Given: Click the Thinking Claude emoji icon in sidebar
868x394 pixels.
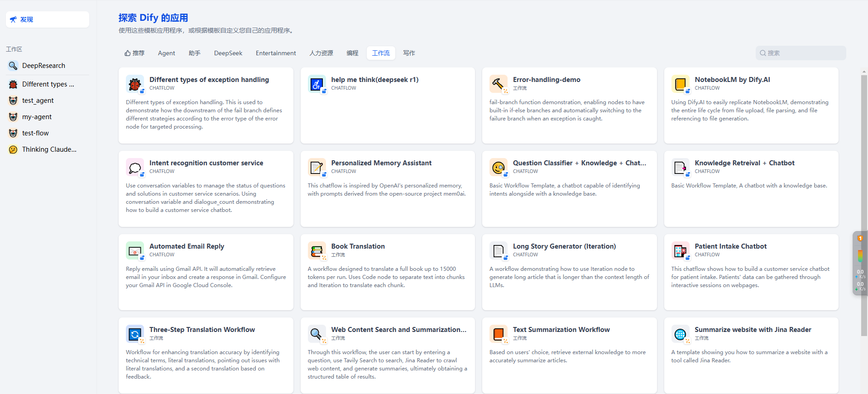Looking at the screenshot, I should pos(13,149).
